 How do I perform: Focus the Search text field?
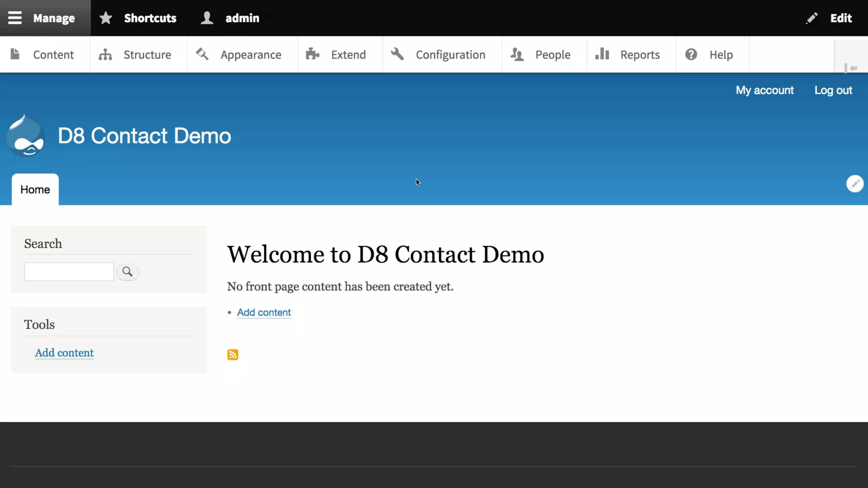click(69, 272)
